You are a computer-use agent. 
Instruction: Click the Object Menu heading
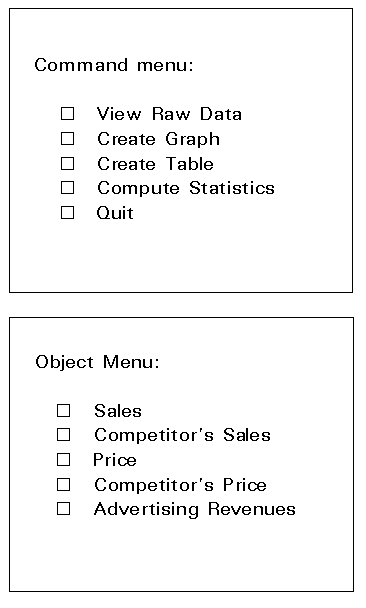(97, 363)
